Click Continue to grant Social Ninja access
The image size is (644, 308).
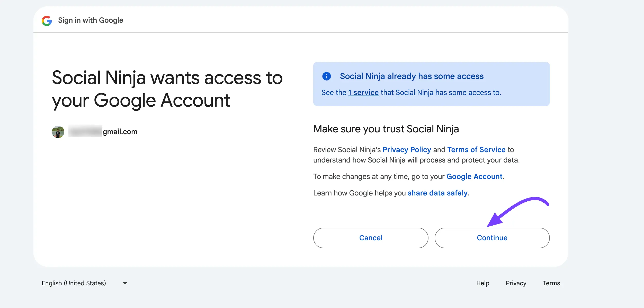pyautogui.click(x=492, y=238)
